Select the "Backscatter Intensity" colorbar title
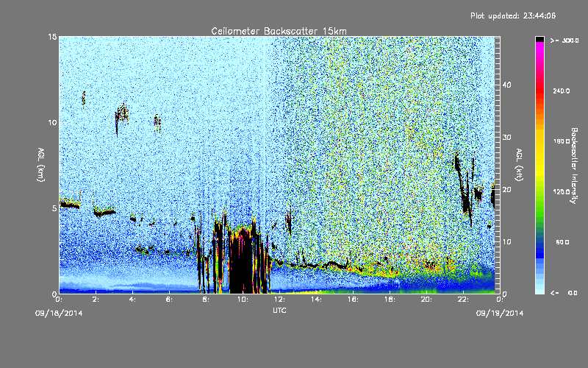 tap(574, 166)
